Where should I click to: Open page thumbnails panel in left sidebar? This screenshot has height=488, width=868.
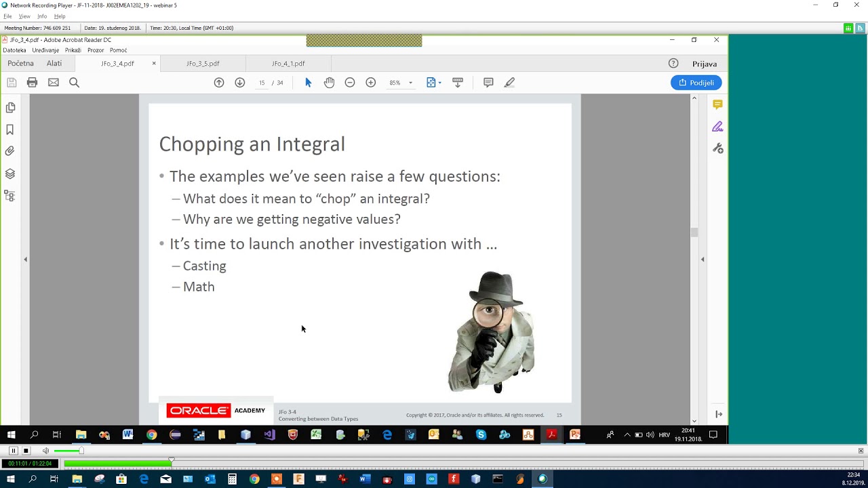coord(10,108)
